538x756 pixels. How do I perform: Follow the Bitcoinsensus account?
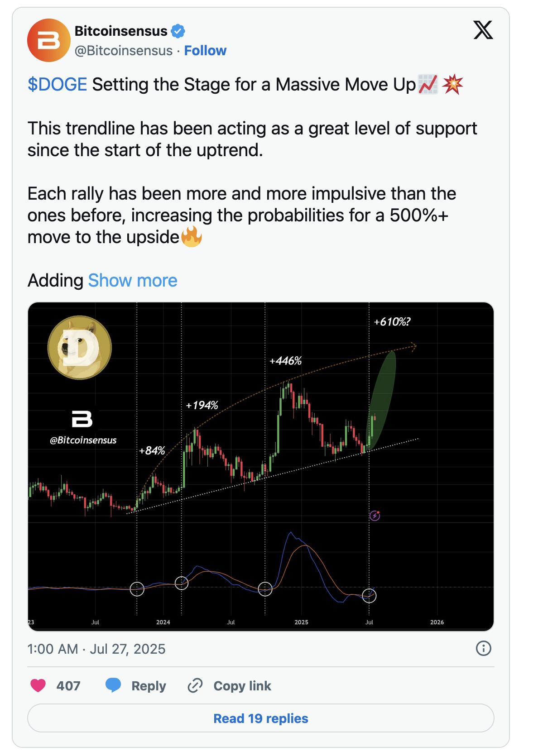[x=205, y=50]
